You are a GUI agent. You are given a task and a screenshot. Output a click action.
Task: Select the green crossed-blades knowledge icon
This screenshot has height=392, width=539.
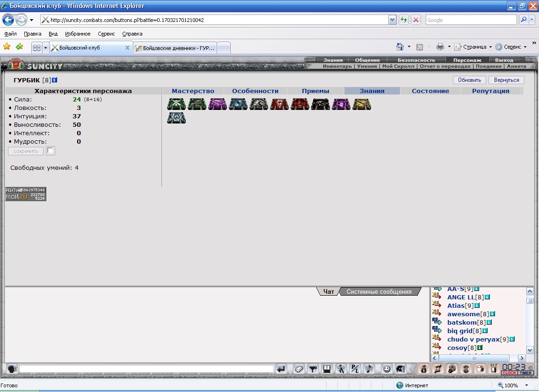point(176,104)
